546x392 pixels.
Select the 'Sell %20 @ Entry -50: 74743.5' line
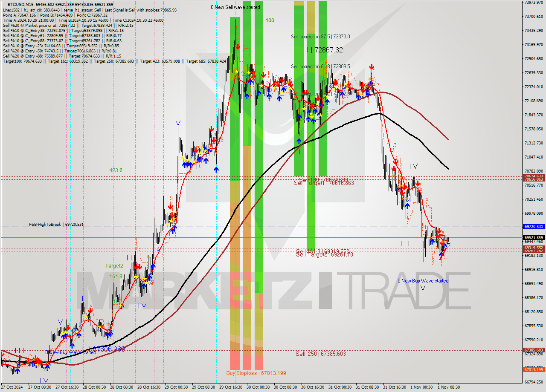[x=60, y=51]
